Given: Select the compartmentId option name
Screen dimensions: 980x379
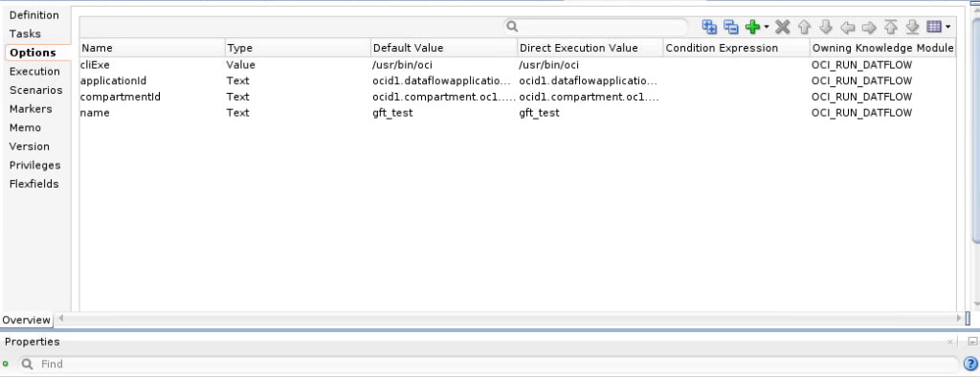Looking at the screenshot, I should pos(121,97).
